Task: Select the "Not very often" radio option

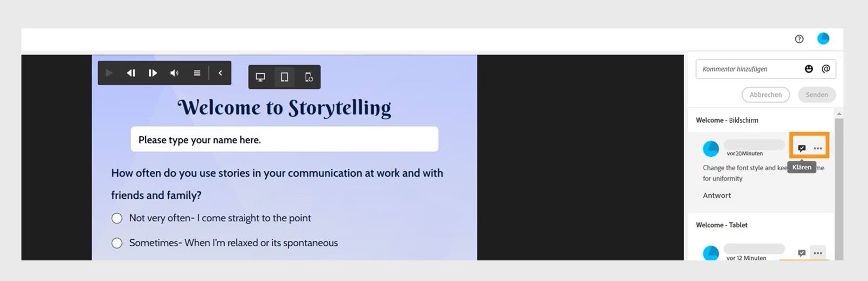Action: [117, 219]
